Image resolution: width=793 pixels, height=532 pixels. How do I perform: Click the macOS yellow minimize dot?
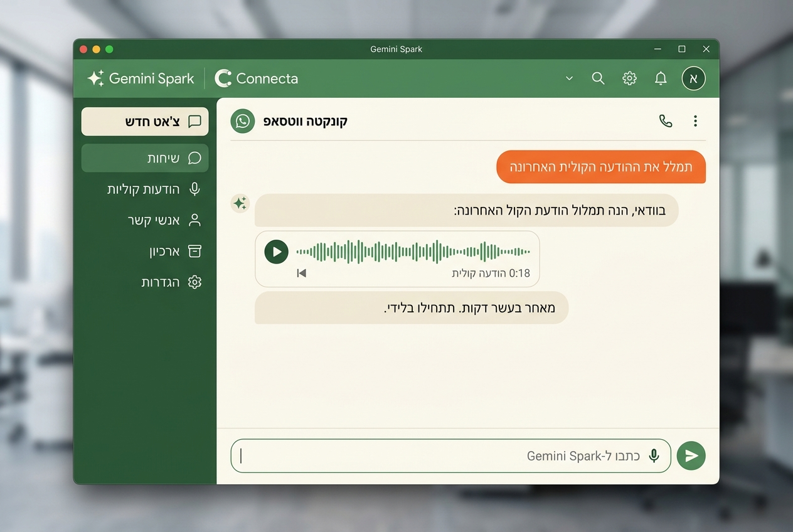pyautogui.click(x=96, y=49)
